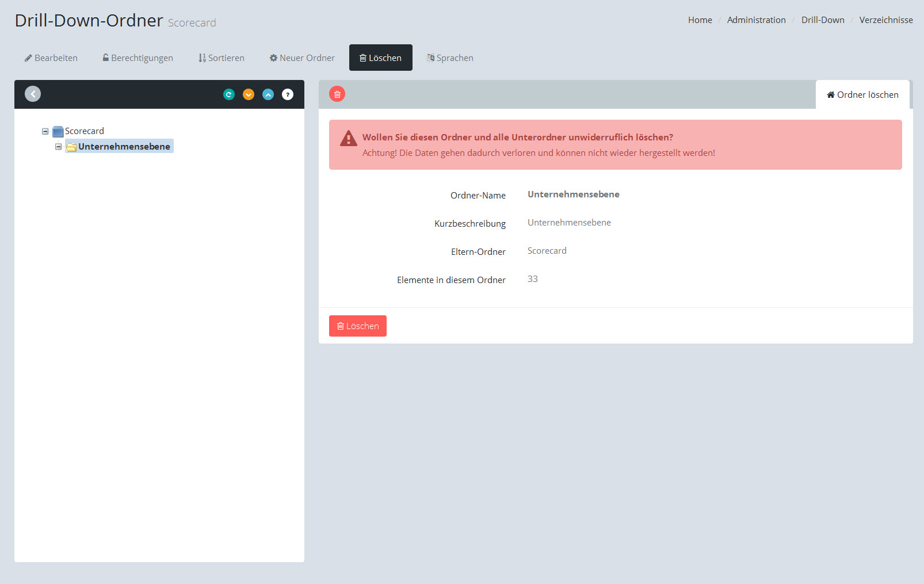
Task: Click the red trash circle icon
Action: (x=337, y=94)
